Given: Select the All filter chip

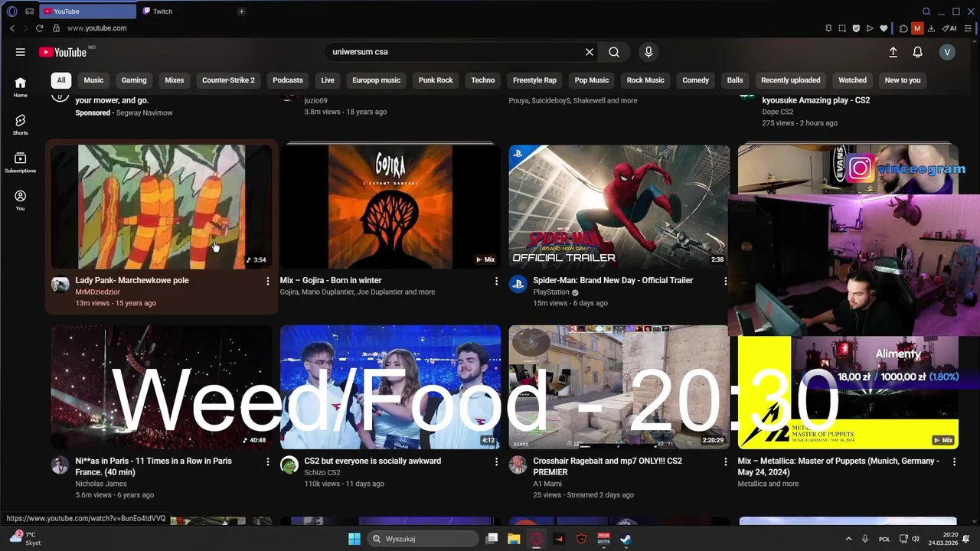Looking at the screenshot, I should (x=61, y=80).
